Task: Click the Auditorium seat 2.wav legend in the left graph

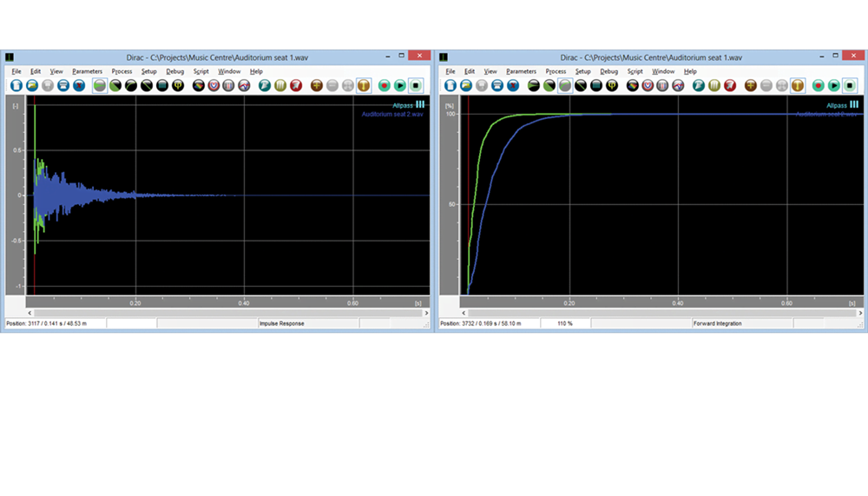Action: click(392, 114)
